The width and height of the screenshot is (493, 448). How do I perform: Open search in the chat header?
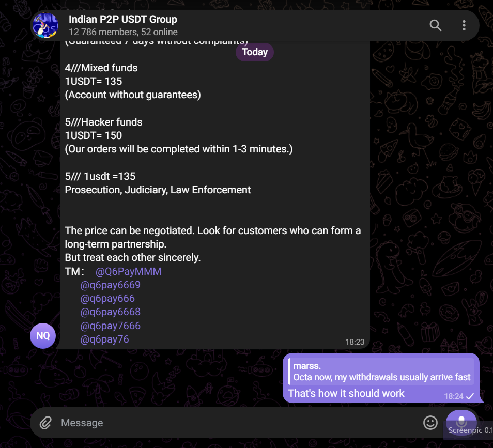[x=436, y=25]
